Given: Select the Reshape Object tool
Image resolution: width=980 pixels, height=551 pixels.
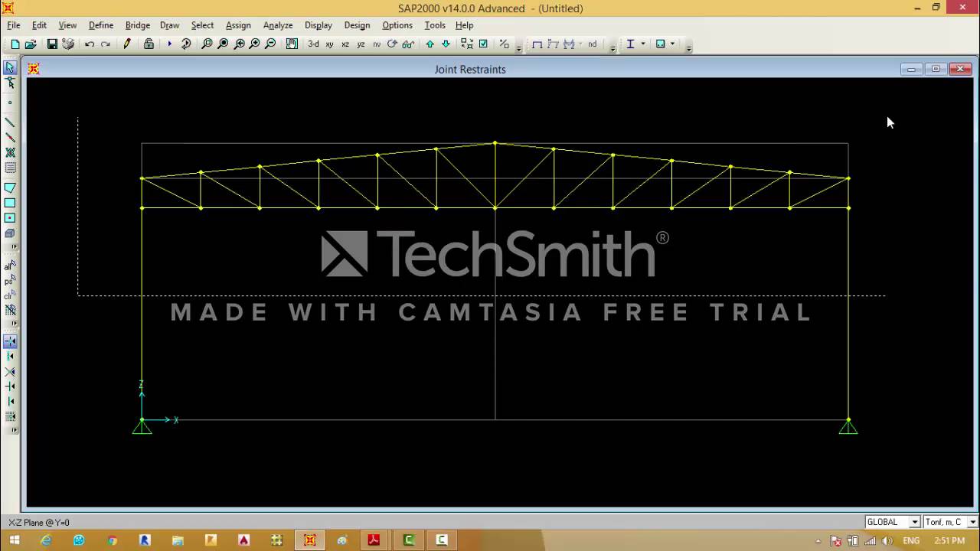Looking at the screenshot, I should tap(10, 83).
